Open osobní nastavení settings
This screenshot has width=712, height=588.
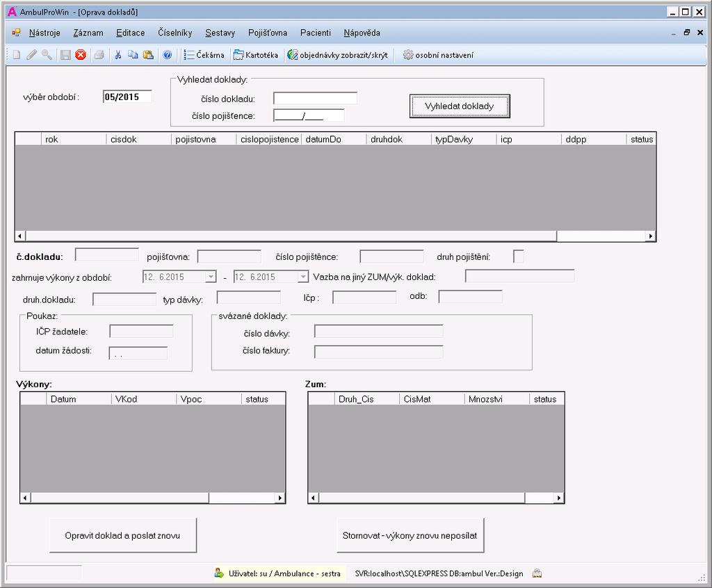point(438,55)
